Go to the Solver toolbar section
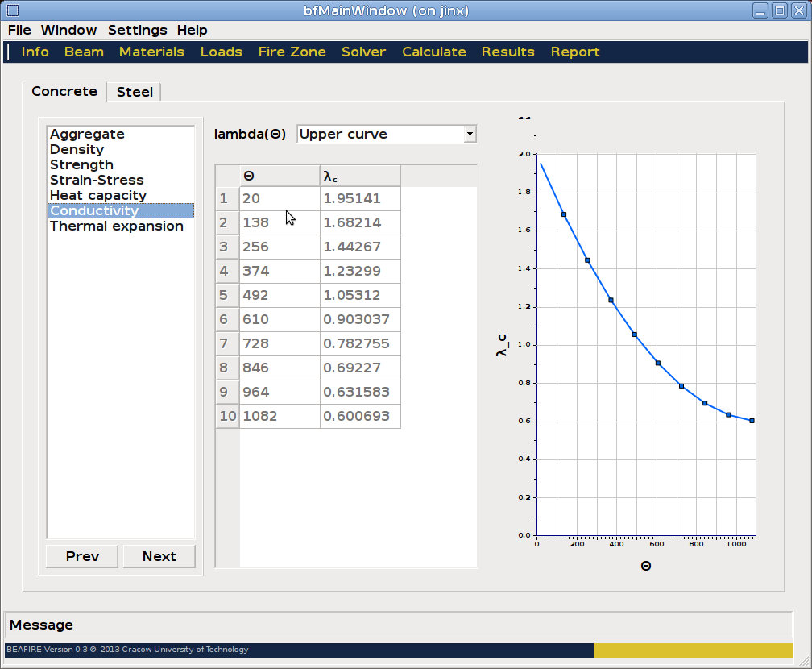This screenshot has height=669, width=812. click(x=363, y=52)
